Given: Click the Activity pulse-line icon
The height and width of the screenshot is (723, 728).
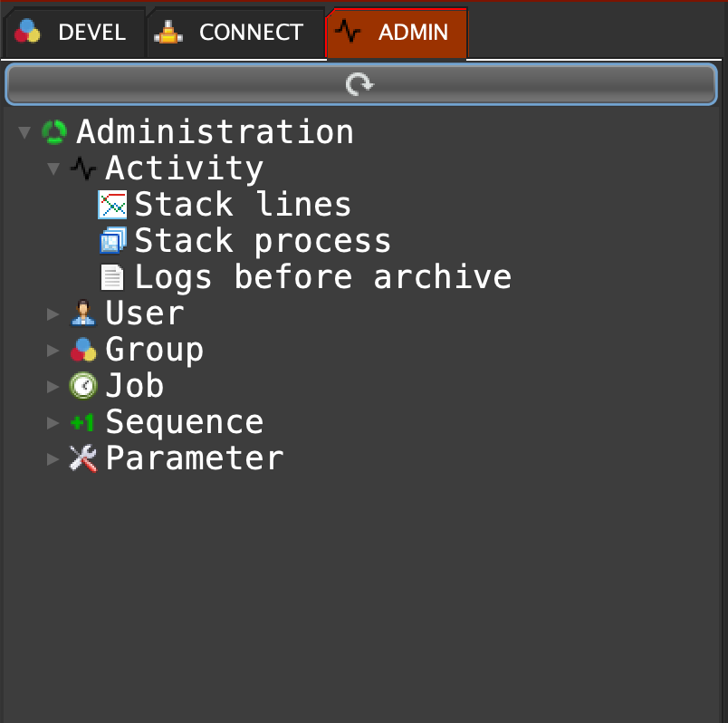Looking at the screenshot, I should (83, 169).
